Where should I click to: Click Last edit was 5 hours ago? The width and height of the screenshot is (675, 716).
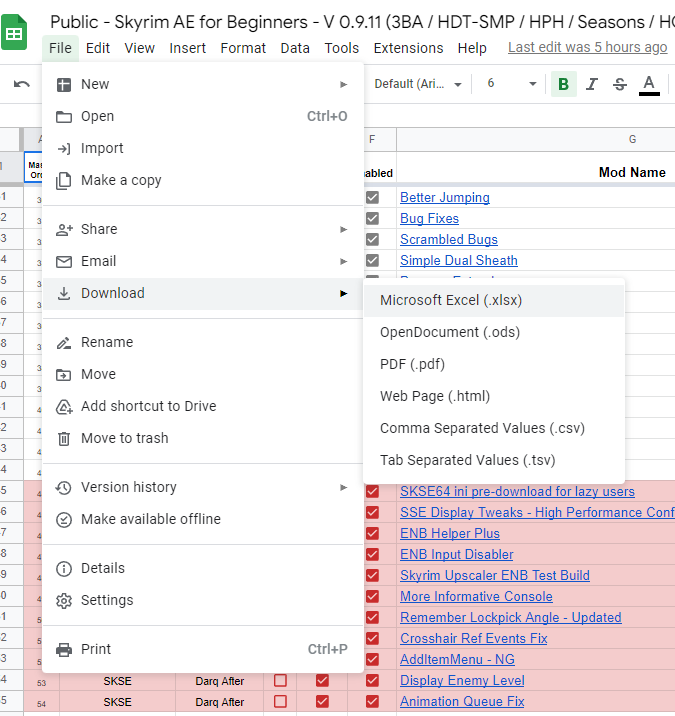click(588, 47)
